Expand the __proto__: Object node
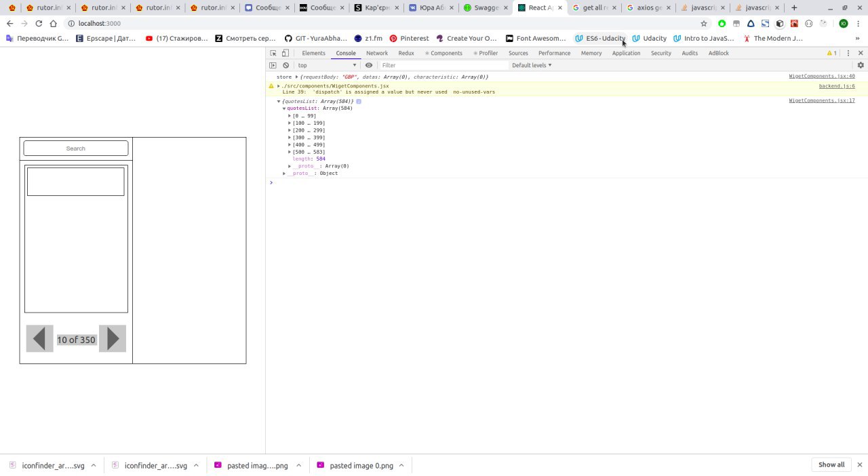This screenshot has width=868, height=476. point(284,174)
